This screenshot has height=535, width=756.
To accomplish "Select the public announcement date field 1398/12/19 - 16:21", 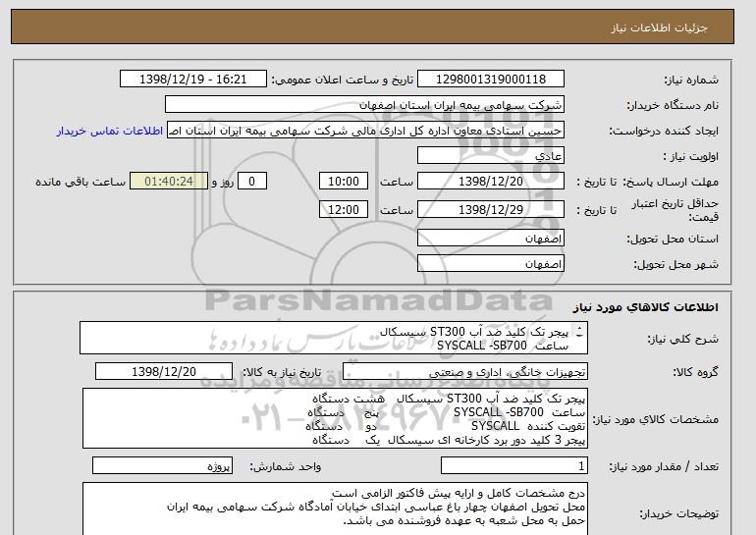I will 192,80.
